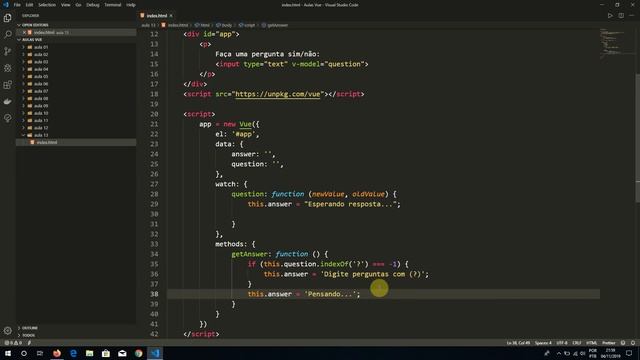Open the View menu
Image resolution: width=640 pixels, height=360 pixels.
[x=65, y=5]
